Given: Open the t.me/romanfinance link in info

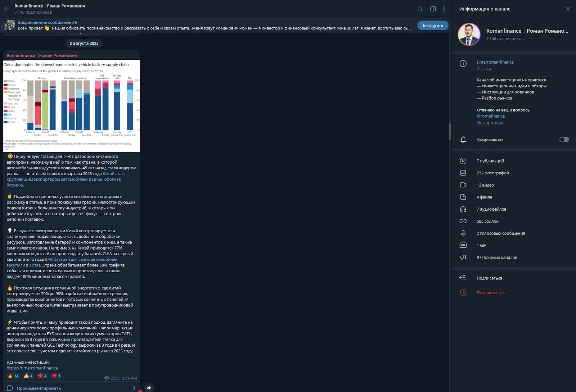Looking at the screenshot, I should [x=495, y=62].
